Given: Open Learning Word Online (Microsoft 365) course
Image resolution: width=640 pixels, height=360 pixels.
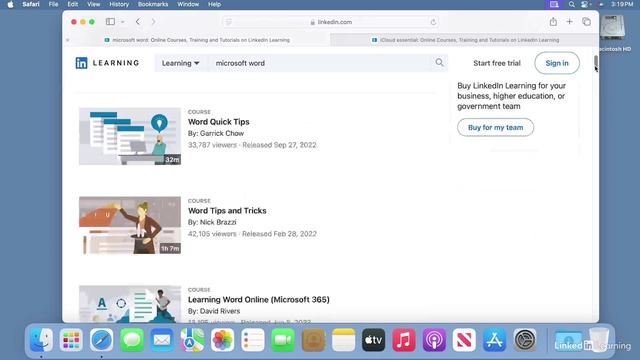Looking at the screenshot, I should (x=258, y=300).
